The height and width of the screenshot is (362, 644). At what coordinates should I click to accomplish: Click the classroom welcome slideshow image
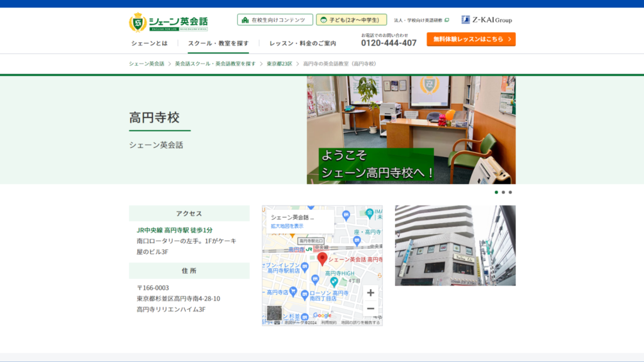pos(411,129)
